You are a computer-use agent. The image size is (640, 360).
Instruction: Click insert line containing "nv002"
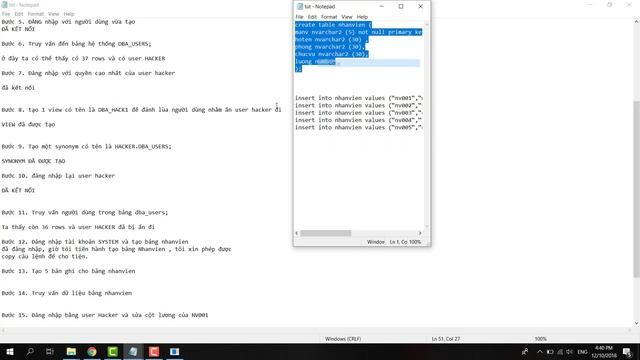pos(358,105)
